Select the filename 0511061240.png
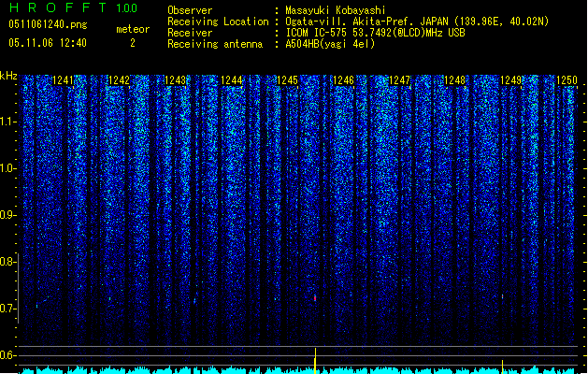 click(x=48, y=24)
